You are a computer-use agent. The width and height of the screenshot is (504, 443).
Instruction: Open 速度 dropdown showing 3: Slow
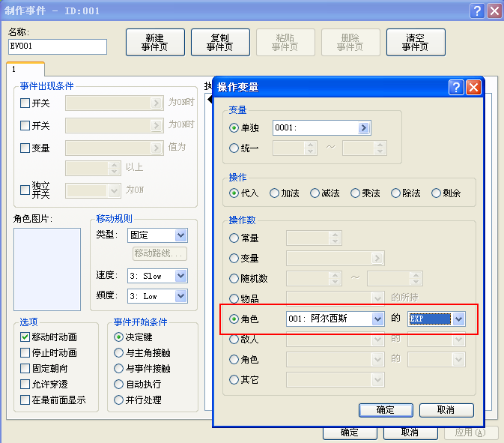(x=181, y=276)
